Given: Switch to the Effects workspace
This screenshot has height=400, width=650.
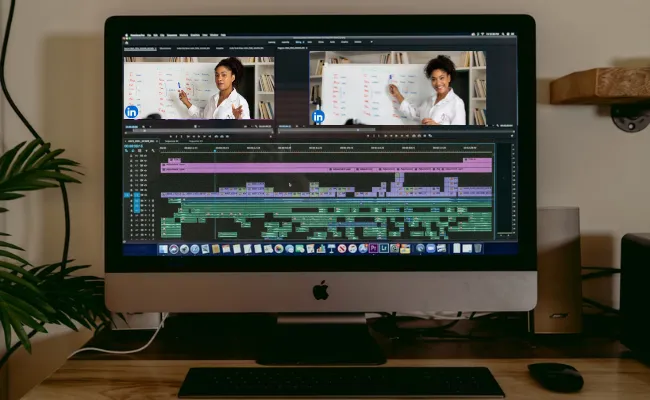Looking at the screenshot, I should pyautogui.click(x=321, y=42).
